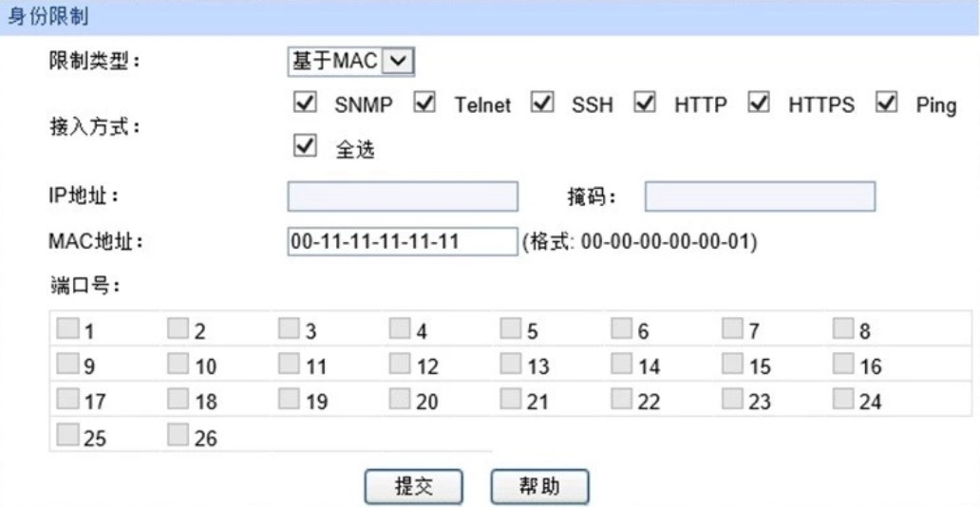
Task: Open help with the 帮助 button
Action: (x=540, y=487)
